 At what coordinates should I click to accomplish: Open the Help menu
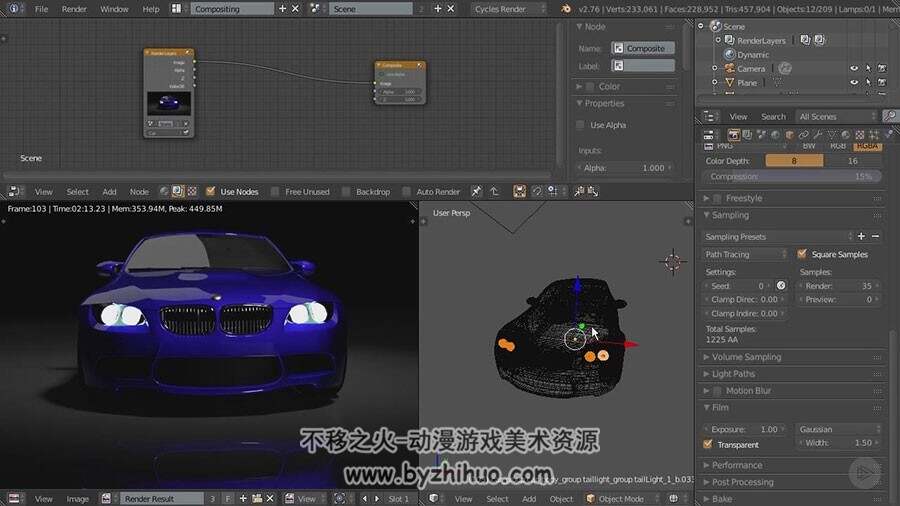[151, 9]
